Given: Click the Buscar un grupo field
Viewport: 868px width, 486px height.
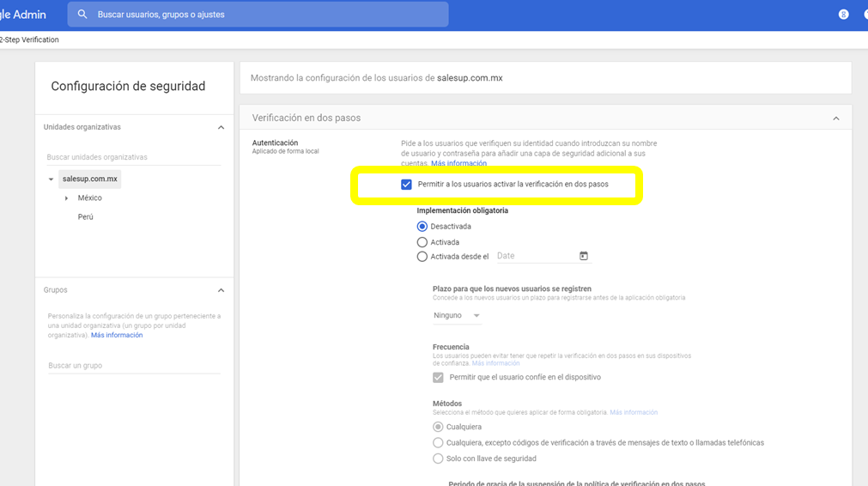Looking at the screenshot, I should tap(134, 365).
